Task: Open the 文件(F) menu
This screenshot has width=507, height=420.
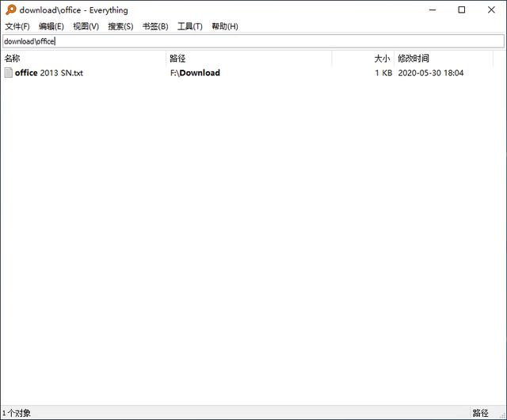Action: coord(17,26)
